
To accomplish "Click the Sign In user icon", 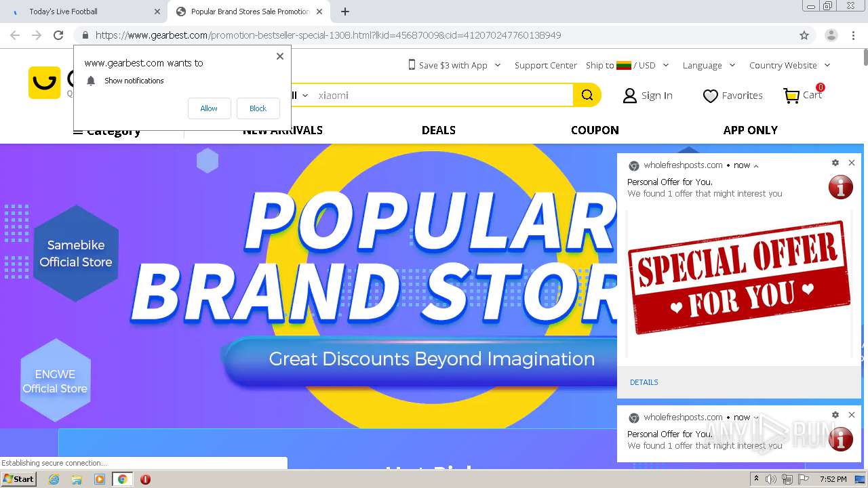I will (x=630, y=96).
